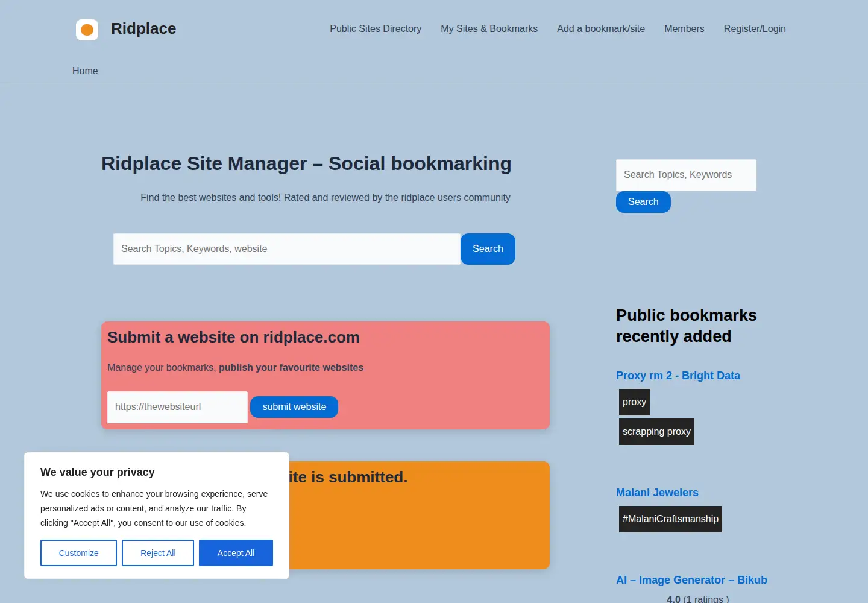Screen dimensions: 868x603
Task: Click Reject All cookies button
Action: [158, 553]
